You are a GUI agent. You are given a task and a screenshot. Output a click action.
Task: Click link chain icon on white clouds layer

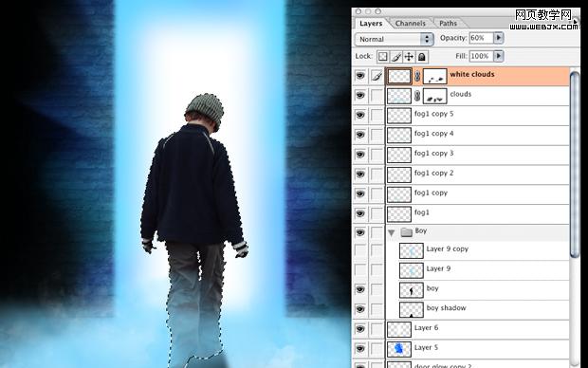(x=417, y=76)
